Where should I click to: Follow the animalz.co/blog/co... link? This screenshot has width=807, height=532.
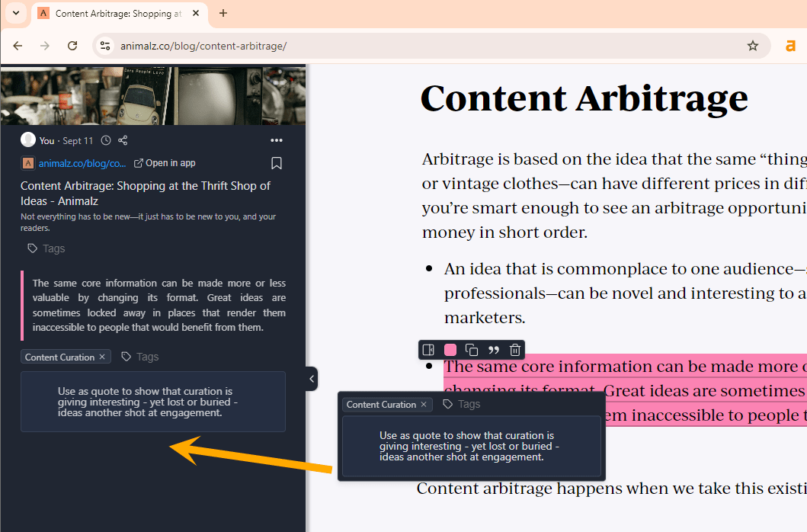coord(78,162)
